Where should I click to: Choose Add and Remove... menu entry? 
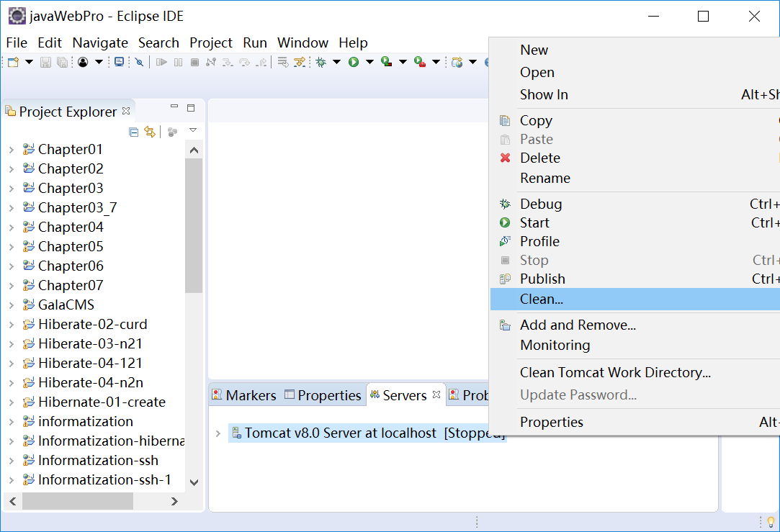coord(578,325)
